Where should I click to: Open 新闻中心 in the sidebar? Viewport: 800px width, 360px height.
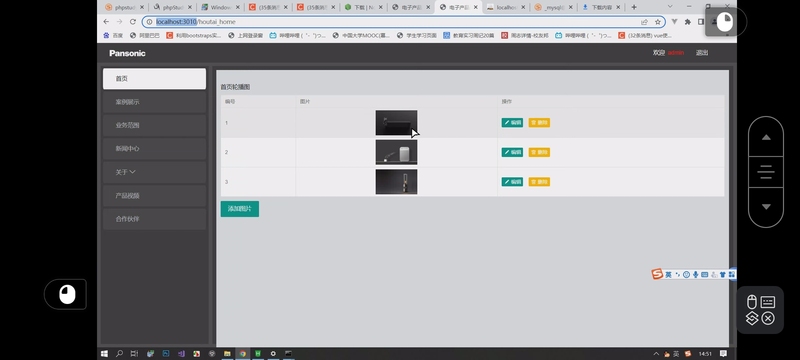tap(154, 149)
